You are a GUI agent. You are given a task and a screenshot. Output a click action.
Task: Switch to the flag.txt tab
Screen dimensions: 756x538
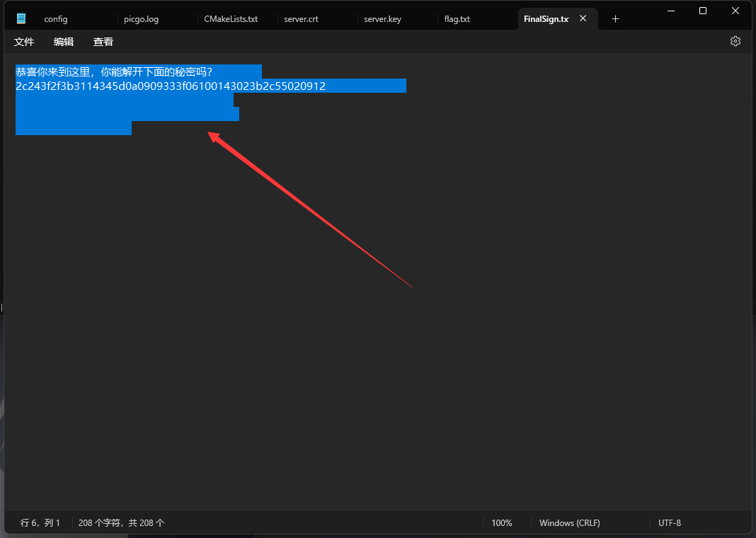point(457,19)
